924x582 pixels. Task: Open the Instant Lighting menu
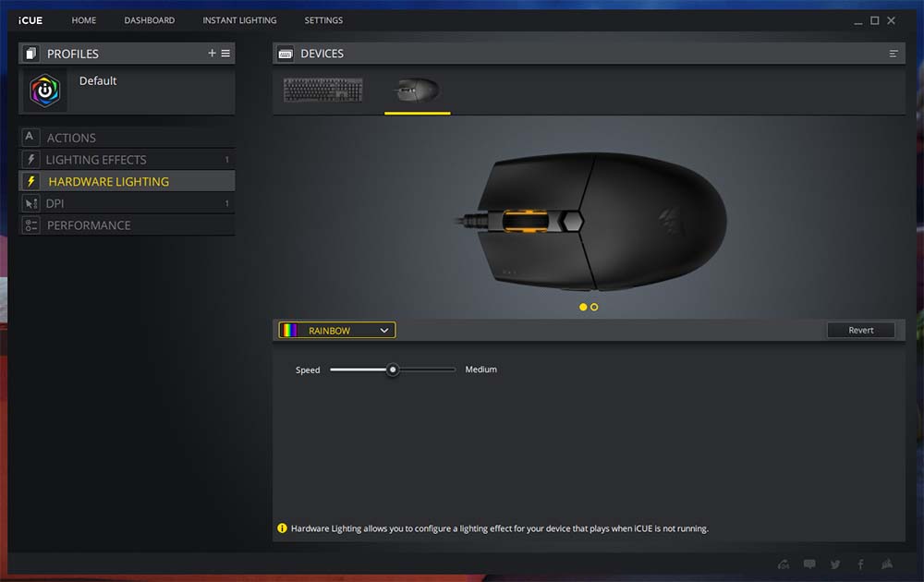[239, 20]
